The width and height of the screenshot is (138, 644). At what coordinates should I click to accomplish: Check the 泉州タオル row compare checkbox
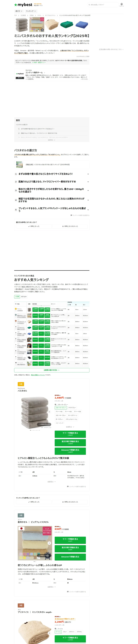pyautogui.click(x=16, y=317)
